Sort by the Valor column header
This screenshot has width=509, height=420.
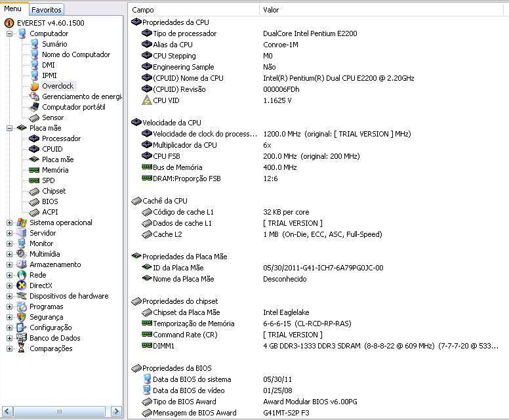coord(382,10)
